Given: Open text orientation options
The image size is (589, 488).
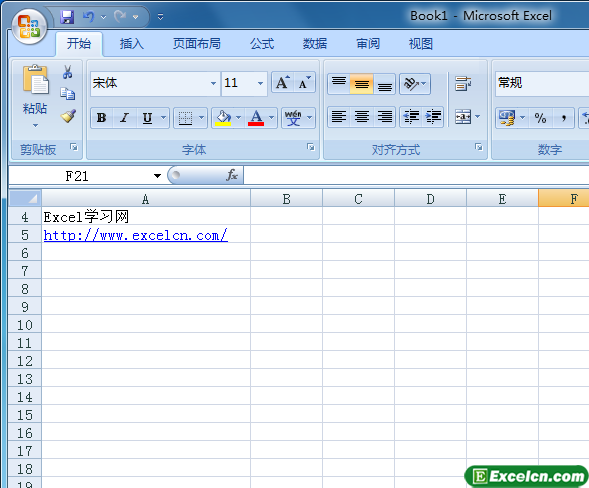Looking at the screenshot, I should pos(415,83).
